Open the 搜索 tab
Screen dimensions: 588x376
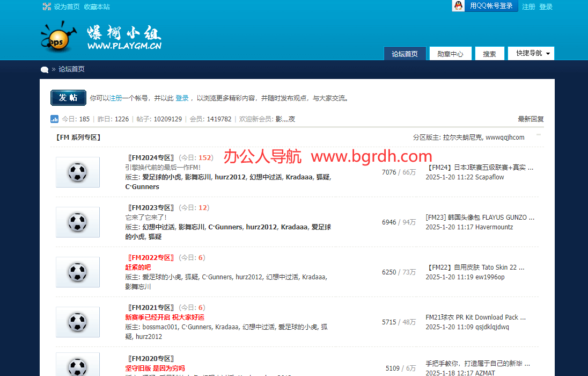coord(489,53)
